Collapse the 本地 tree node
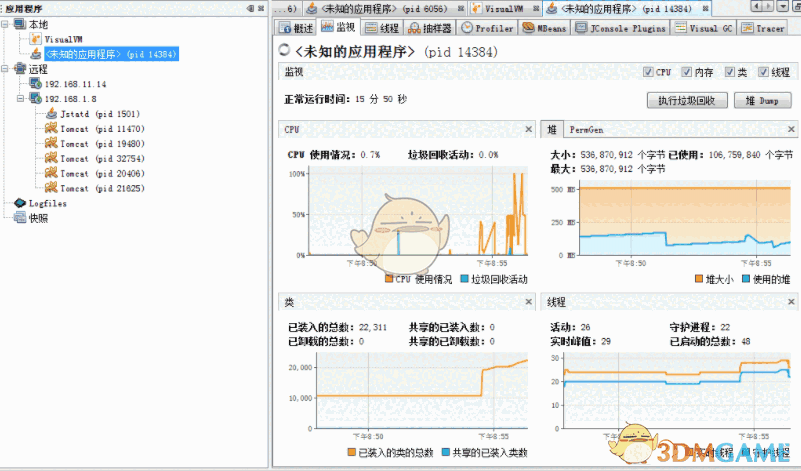Image resolution: width=801 pixels, height=471 pixels. pyautogui.click(x=5, y=24)
